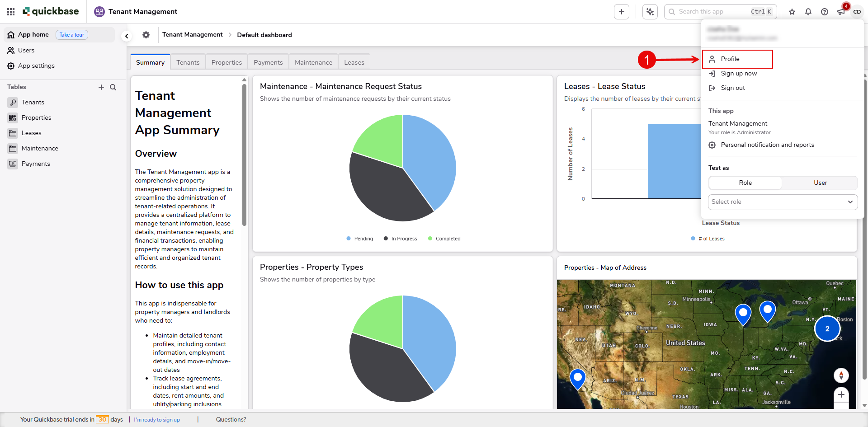
Task: Open Users page in sidebar
Action: coord(26,51)
